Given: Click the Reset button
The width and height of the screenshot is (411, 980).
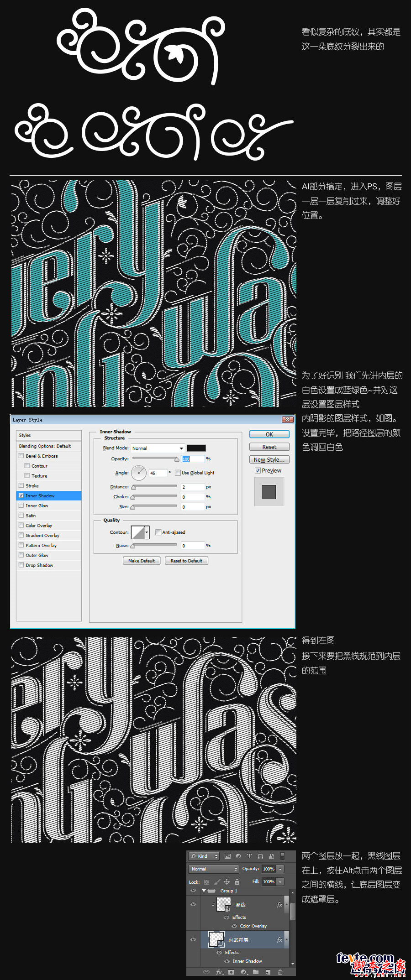Looking at the screenshot, I should (269, 447).
